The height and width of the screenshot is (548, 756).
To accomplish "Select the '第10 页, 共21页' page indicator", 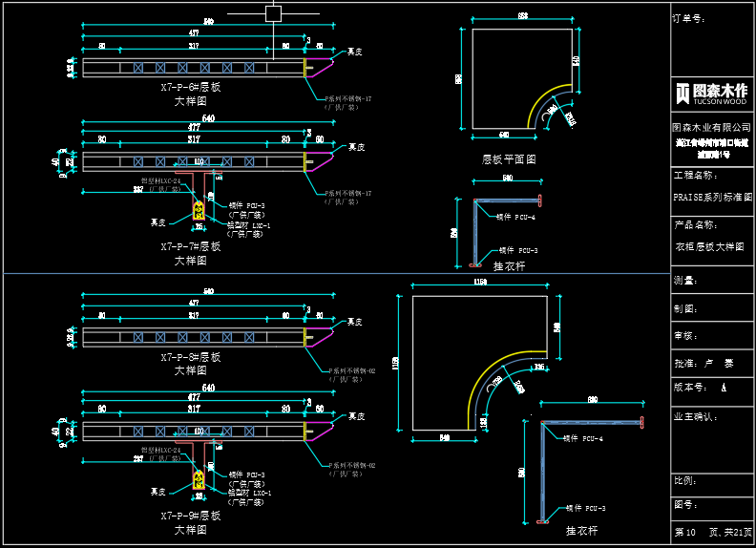I will point(713,532).
